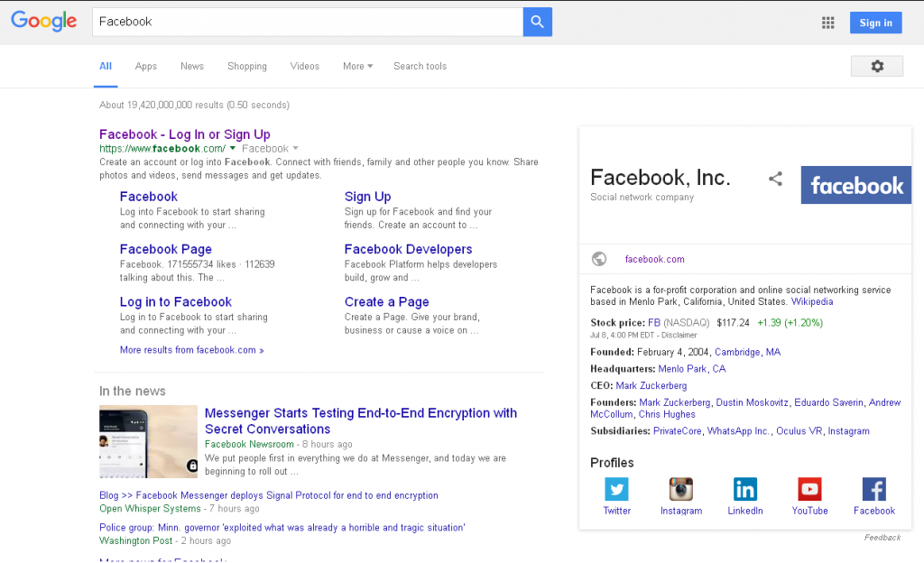Open the Sign Up sitelink
Image resolution: width=924 pixels, height=563 pixels.
coord(368,197)
